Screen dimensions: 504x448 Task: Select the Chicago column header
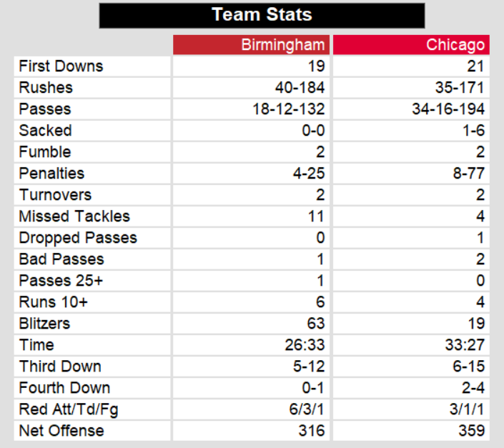point(455,45)
